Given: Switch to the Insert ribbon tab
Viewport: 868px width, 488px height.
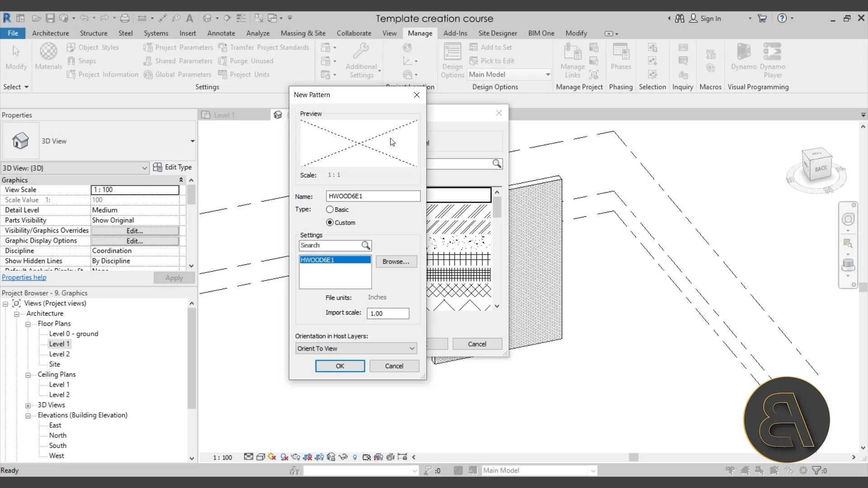Looking at the screenshot, I should tap(188, 33).
